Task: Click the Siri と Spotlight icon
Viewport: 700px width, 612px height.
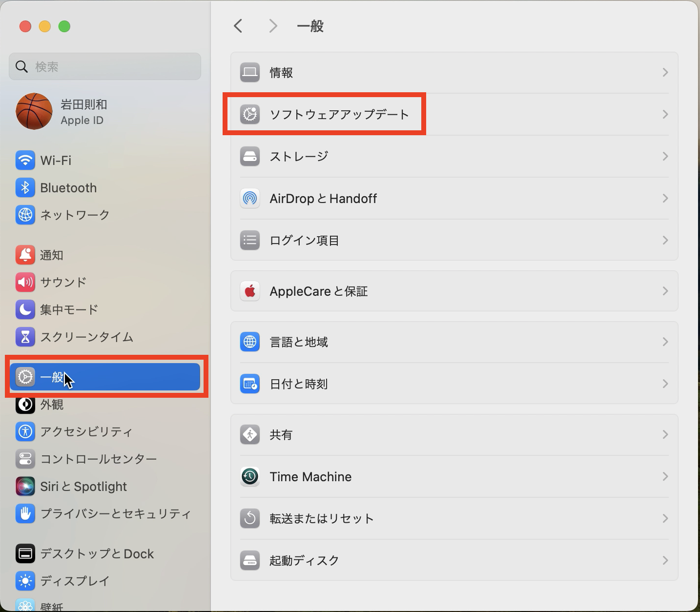Action: [x=25, y=486]
